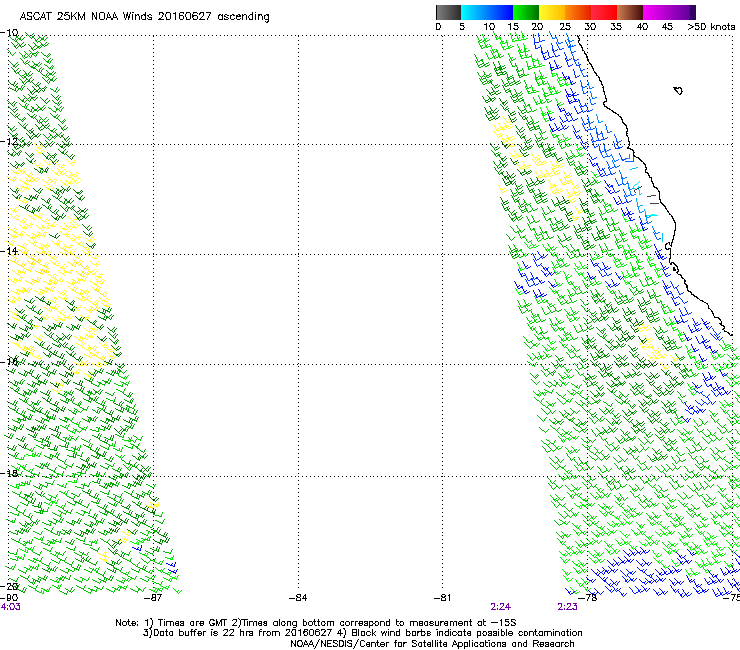
Task: Click the -16 latitude label
Action: [9, 362]
